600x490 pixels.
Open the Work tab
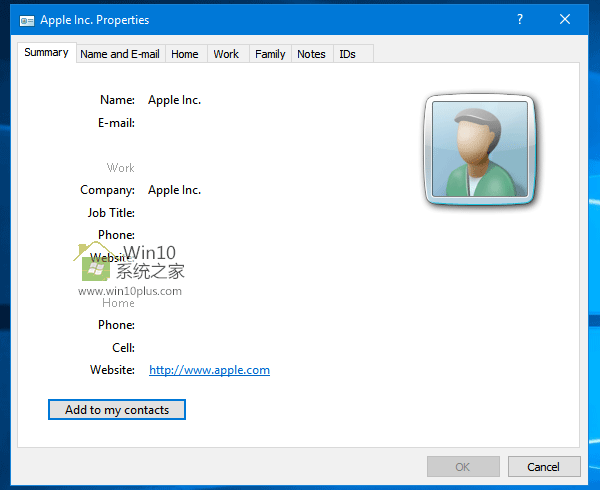226,54
